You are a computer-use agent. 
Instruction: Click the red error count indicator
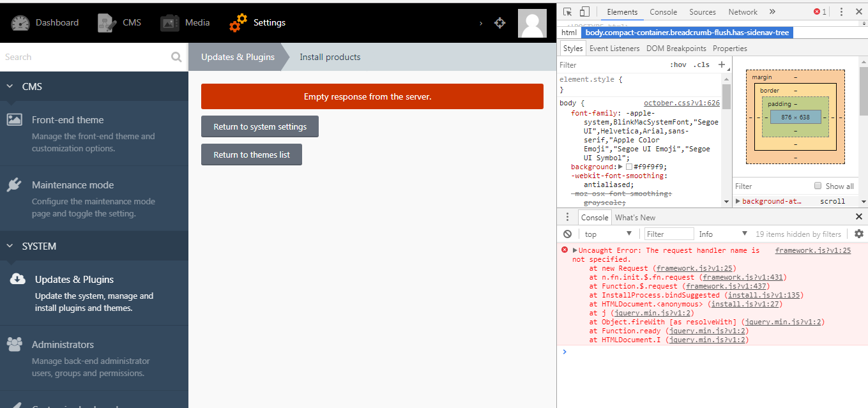[820, 12]
